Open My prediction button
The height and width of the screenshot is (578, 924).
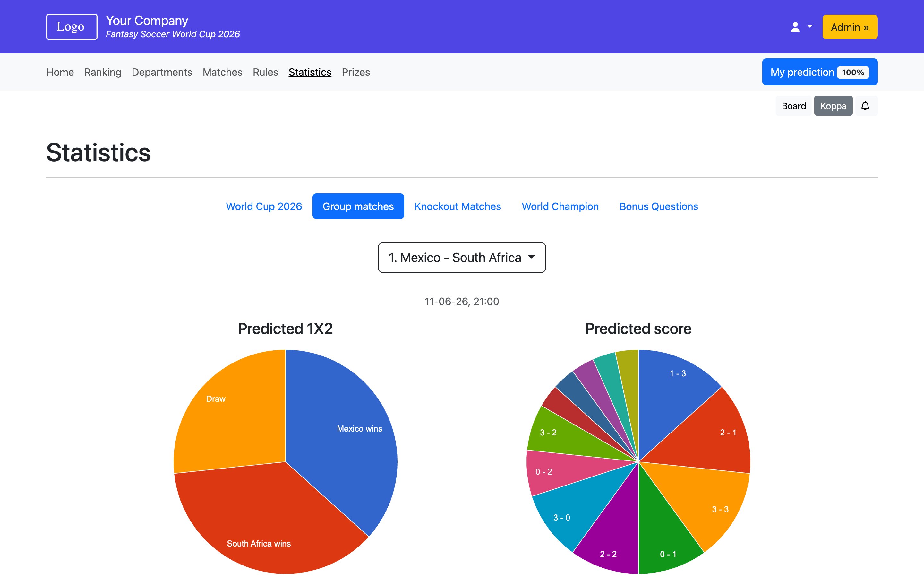pyautogui.click(x=820, y=72)
